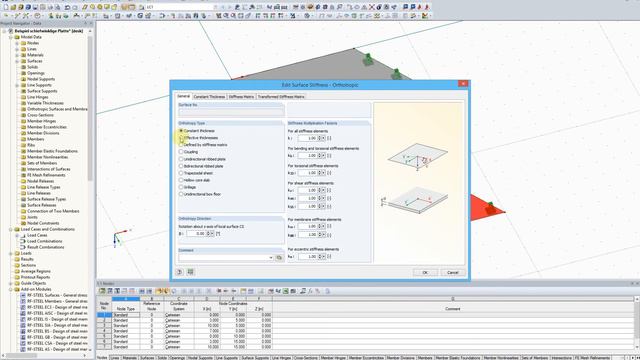
Task: Open the Comment combo box dropdown
Action: click(271, 258)
